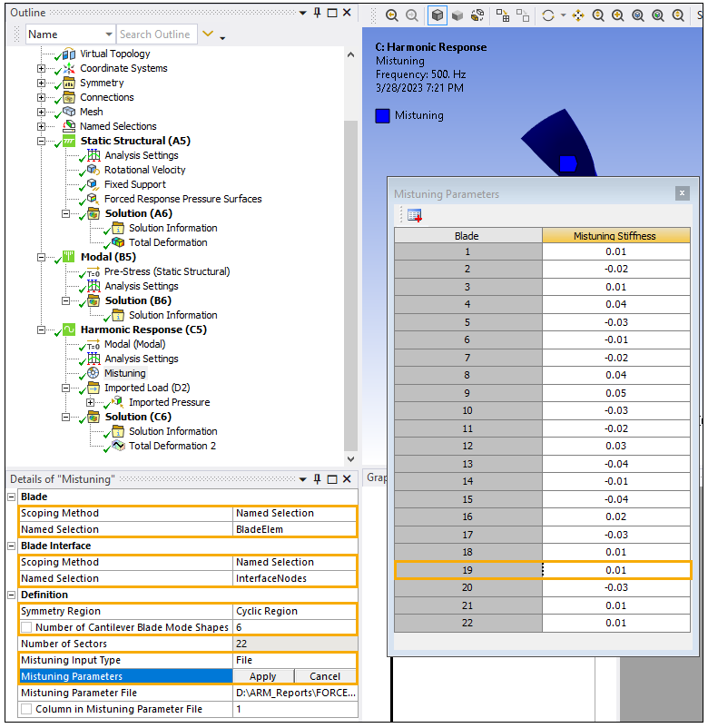Click the import table icon in Mistuning Parameters
This screenshot has width=708, height=728.
414,215
